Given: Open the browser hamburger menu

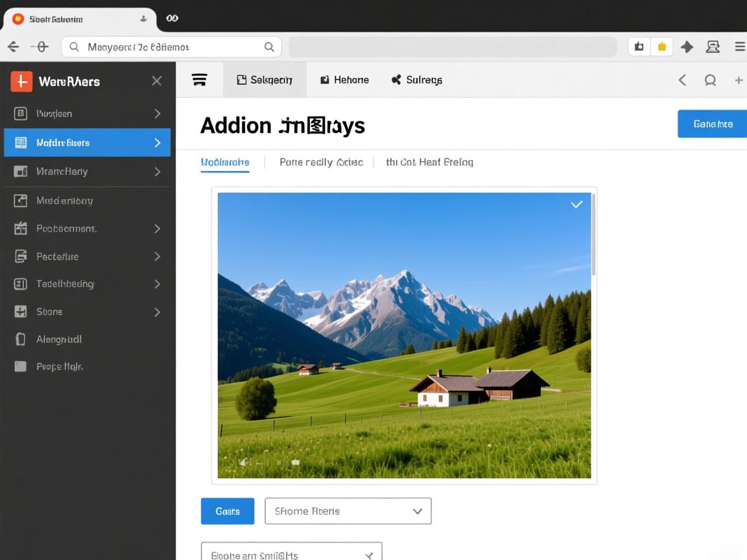Looking at the screenshot, I should pos(739,47).
